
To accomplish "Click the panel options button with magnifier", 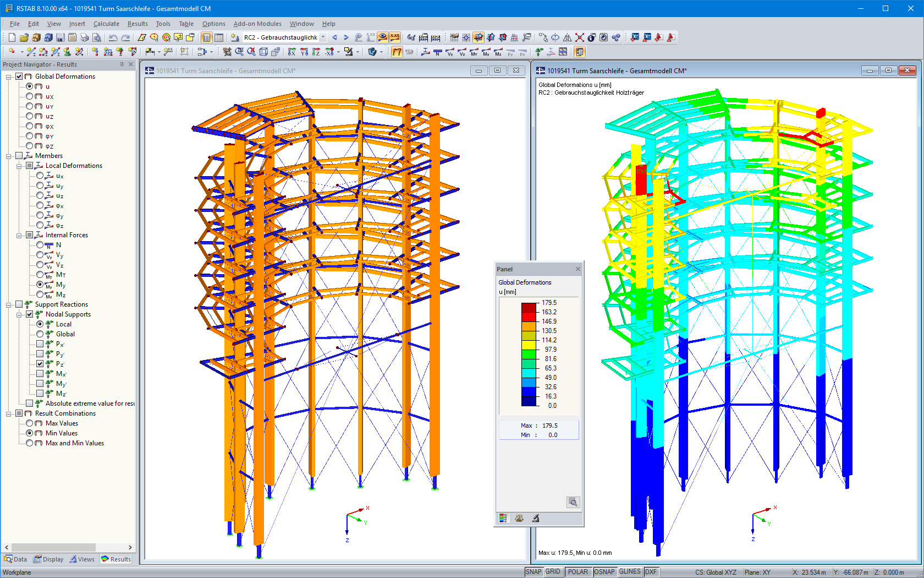I will coord(573,502).
